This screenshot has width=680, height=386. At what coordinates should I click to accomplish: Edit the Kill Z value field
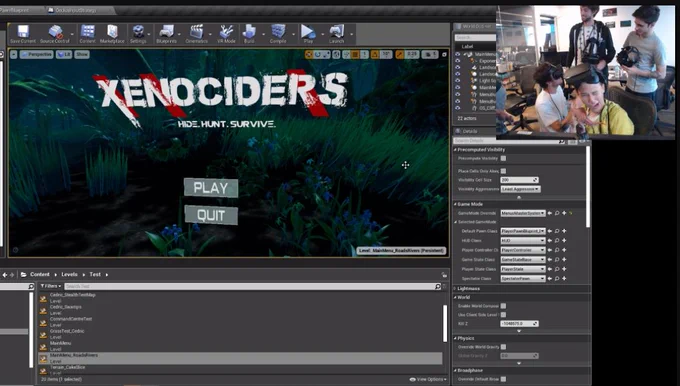[x=519, y=324]
